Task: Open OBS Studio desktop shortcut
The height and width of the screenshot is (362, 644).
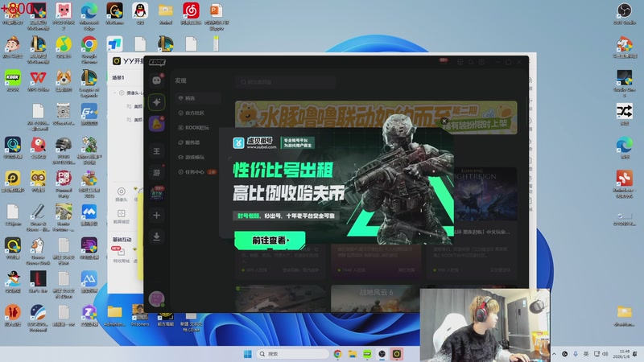Action: coord(625,13)
